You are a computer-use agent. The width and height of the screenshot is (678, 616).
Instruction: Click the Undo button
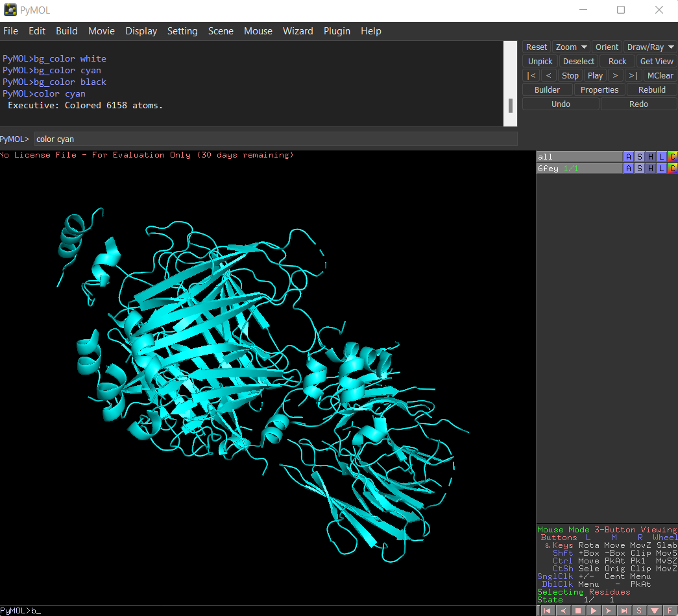click(560, 103)
